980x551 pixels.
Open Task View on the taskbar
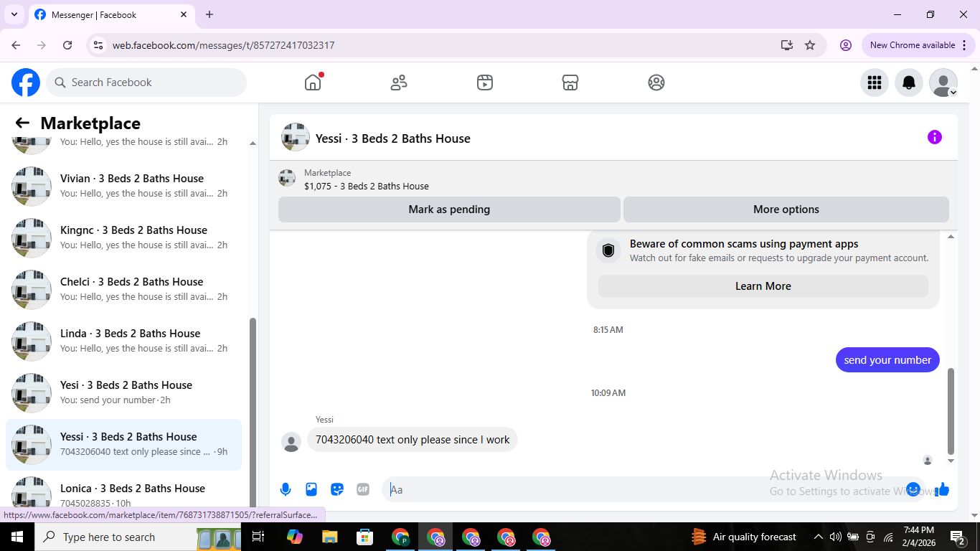tap(258, 537)
